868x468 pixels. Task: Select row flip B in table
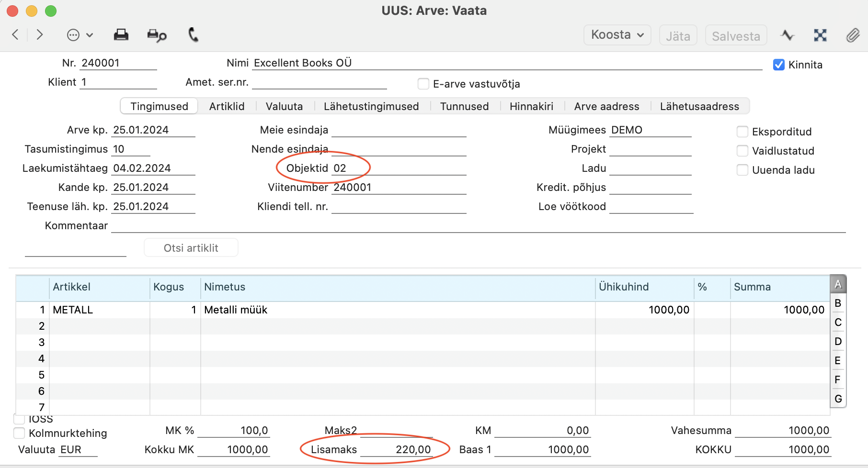pos(838,303)
